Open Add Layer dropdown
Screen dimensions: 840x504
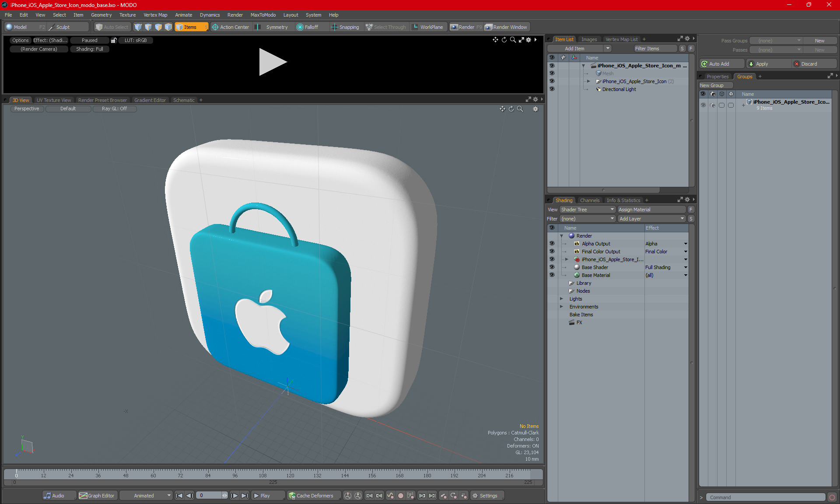point(651,219)
